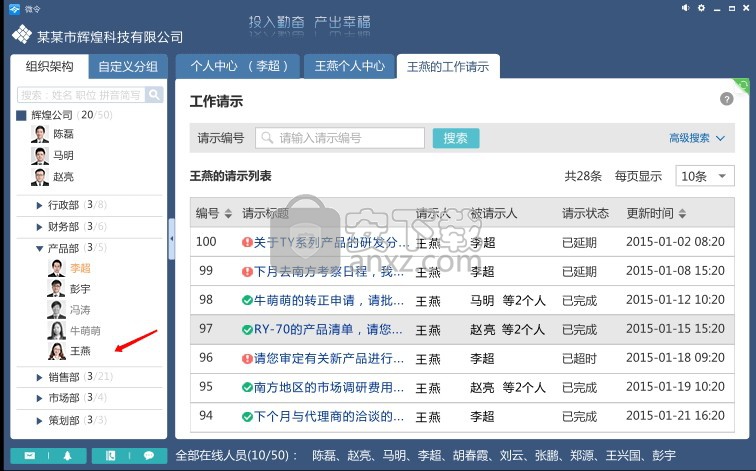Click the green check icon on request 95

tap(247, 388)
